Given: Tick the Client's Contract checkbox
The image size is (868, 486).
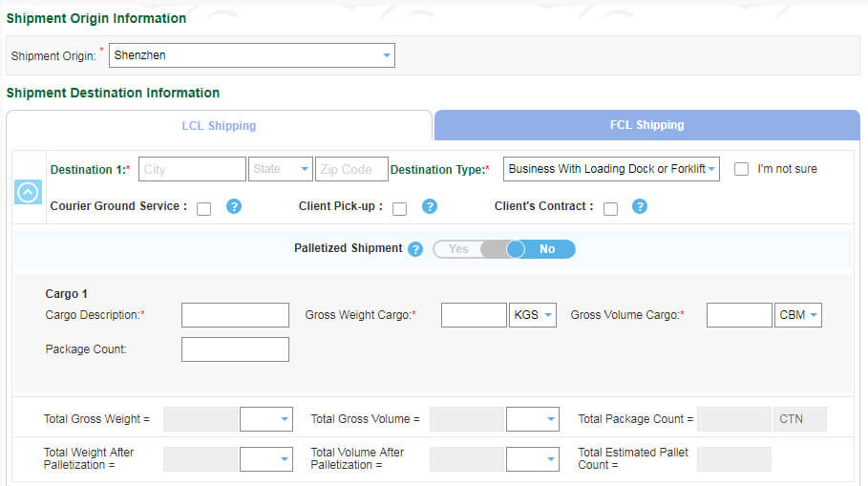Looking at the screenshot, I should click(x=610, y=209).
